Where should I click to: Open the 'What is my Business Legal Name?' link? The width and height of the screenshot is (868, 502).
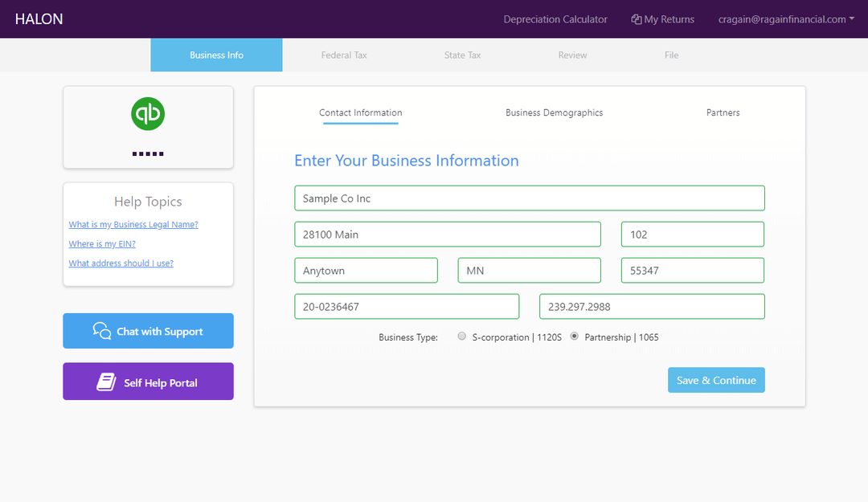tap(133, 224)
